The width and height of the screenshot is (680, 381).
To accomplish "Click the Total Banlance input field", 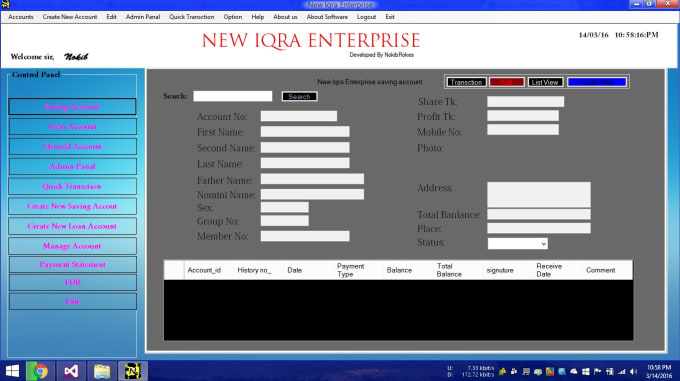I will click(539, 214).
